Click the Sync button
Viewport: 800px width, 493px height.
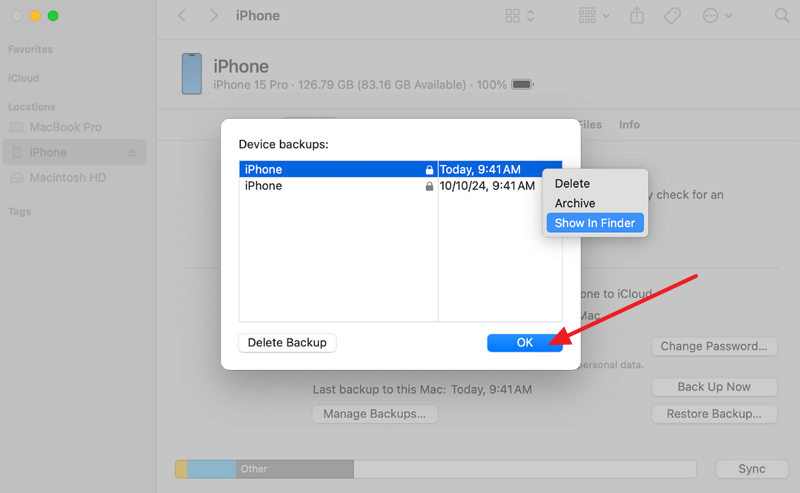point(752,469)
